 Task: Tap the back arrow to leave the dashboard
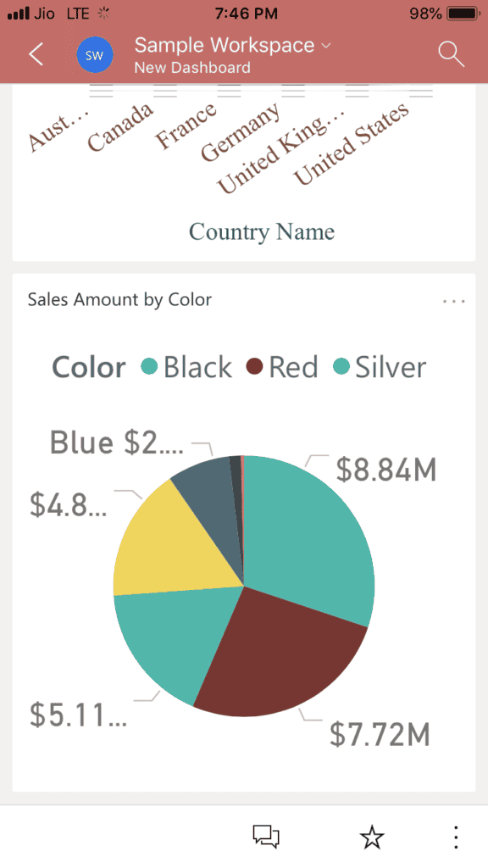[34, 53]
